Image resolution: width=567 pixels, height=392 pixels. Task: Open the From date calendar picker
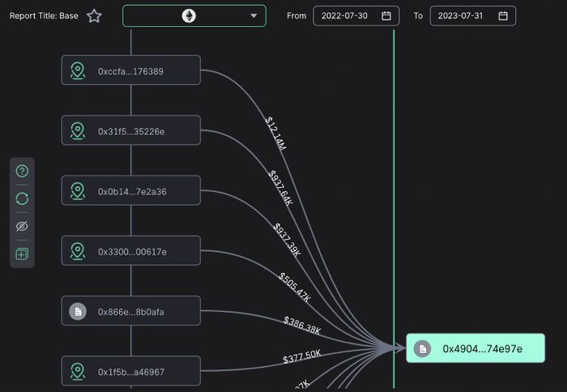pyautogui.click(x=386, y=16)
